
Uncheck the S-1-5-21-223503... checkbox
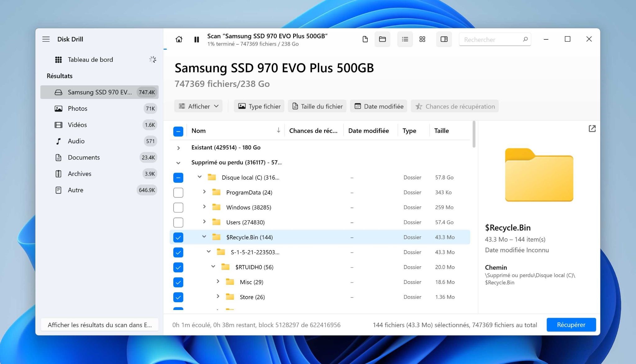(178, 252)
